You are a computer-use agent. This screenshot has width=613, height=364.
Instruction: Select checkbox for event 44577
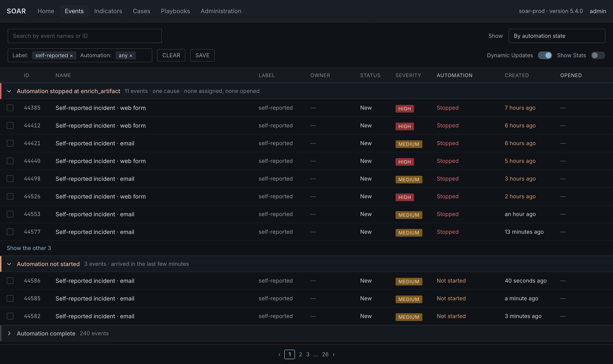click(10, 232)
